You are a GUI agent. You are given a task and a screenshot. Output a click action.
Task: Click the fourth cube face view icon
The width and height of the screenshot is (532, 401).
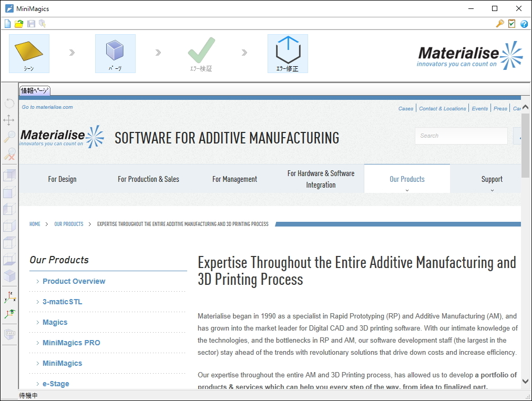point(9,225)
